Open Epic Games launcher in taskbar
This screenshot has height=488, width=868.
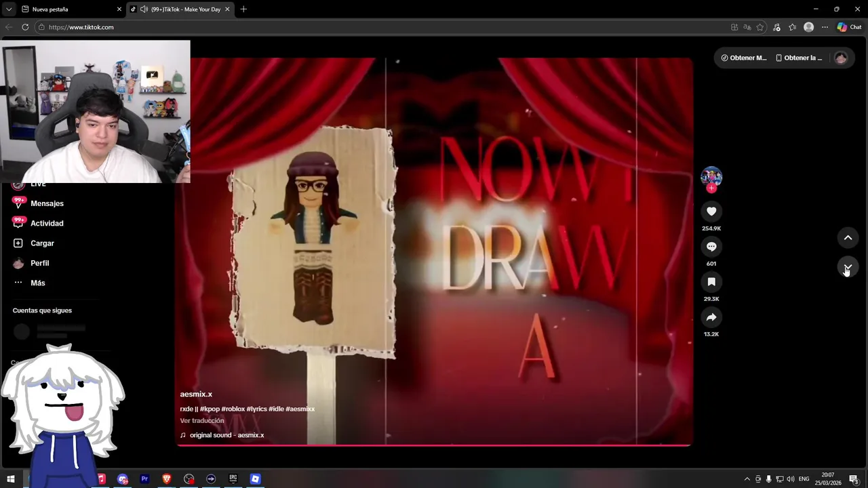click(233, 479)
